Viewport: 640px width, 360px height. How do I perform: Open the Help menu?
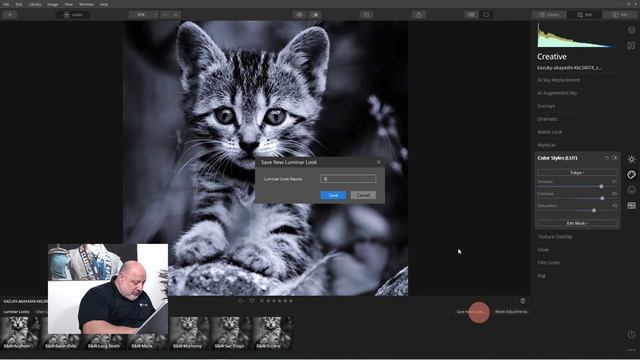104,4
